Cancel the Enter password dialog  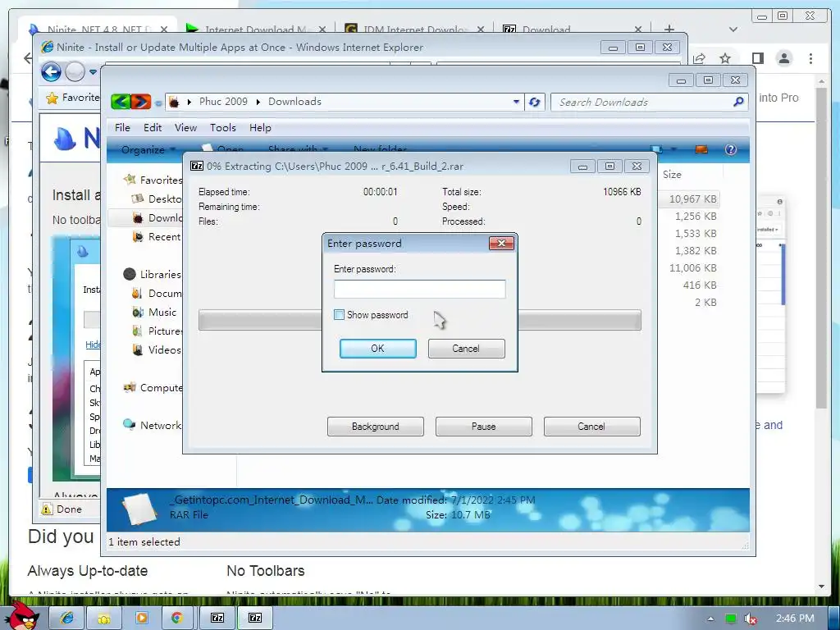[466, 348]
